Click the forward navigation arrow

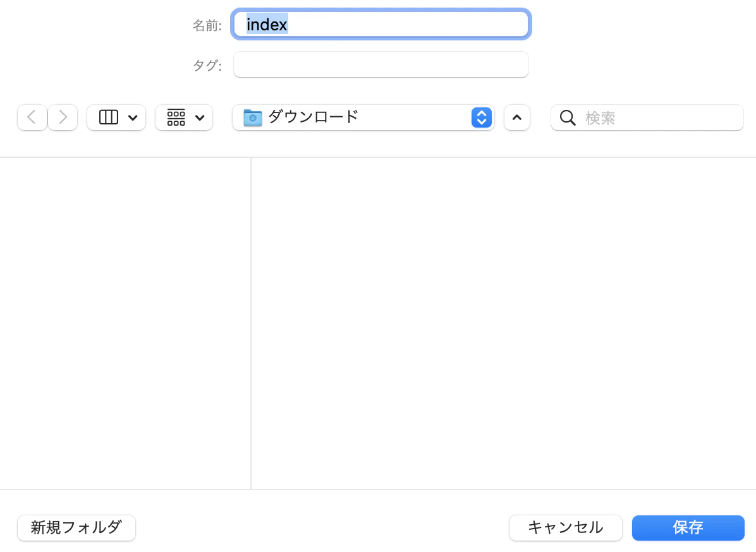(63, 117)
